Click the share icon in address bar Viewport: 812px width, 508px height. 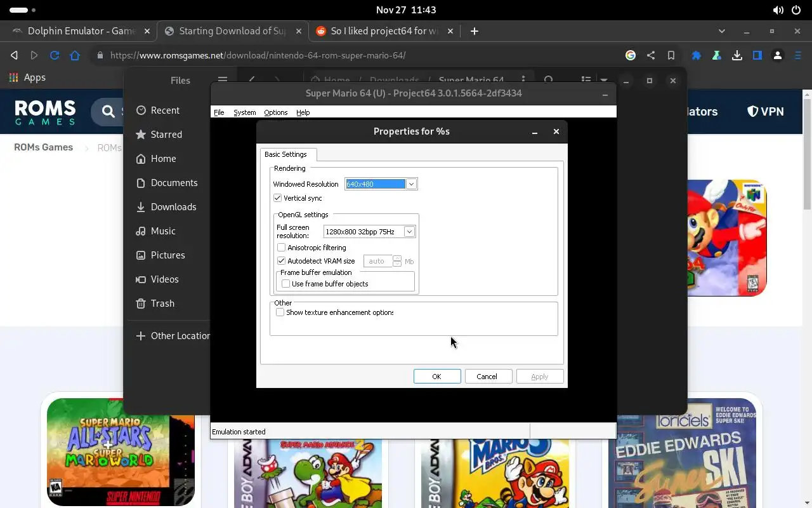(651, 55)
